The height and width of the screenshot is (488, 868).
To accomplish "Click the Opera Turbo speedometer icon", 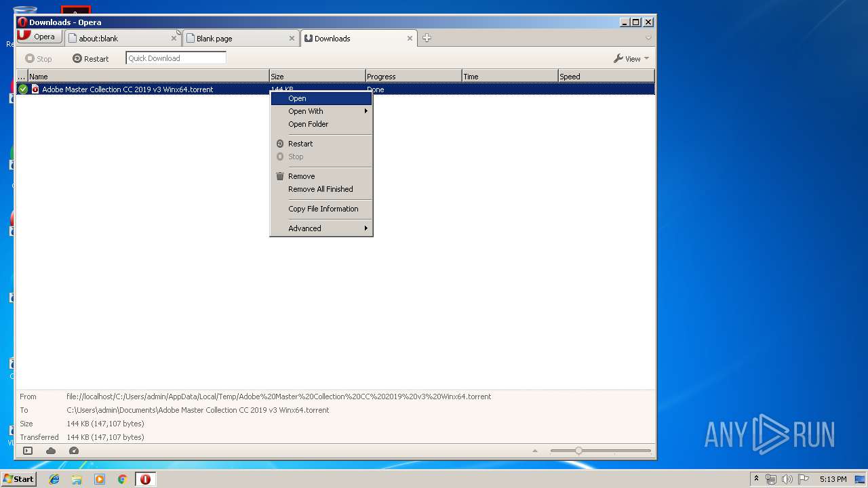I will point(74,451).
